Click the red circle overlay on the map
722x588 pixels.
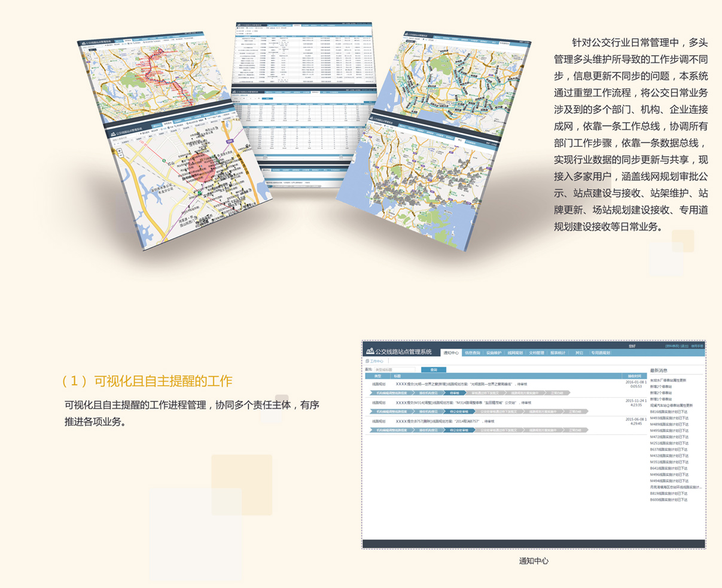click(204, 166)
